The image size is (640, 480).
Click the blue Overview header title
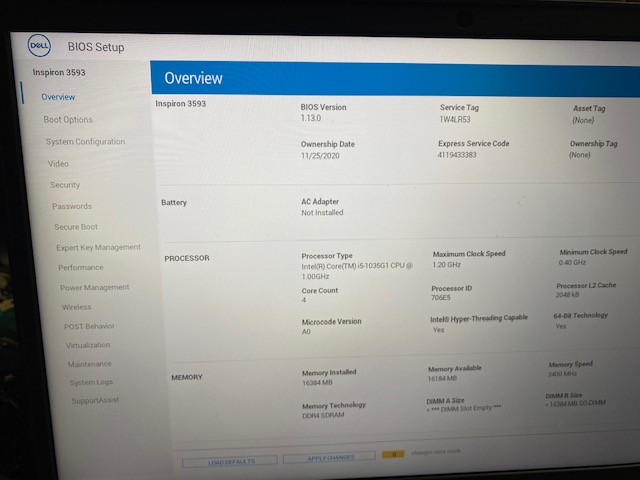(193, 78)
